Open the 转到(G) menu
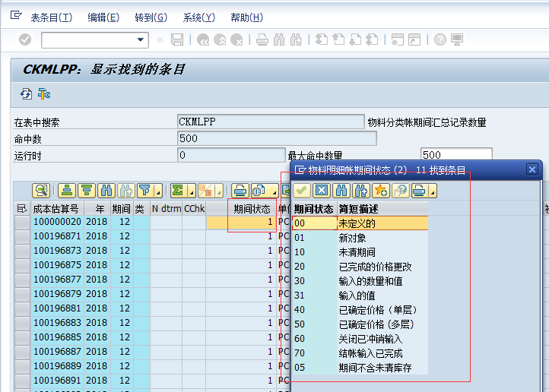 [x=151, y=17]
